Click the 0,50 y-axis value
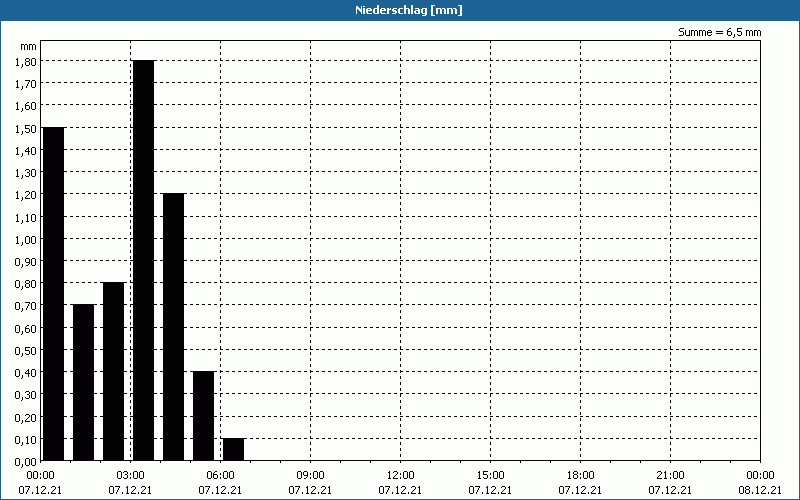Screen dimensions: 800x500 26,351
